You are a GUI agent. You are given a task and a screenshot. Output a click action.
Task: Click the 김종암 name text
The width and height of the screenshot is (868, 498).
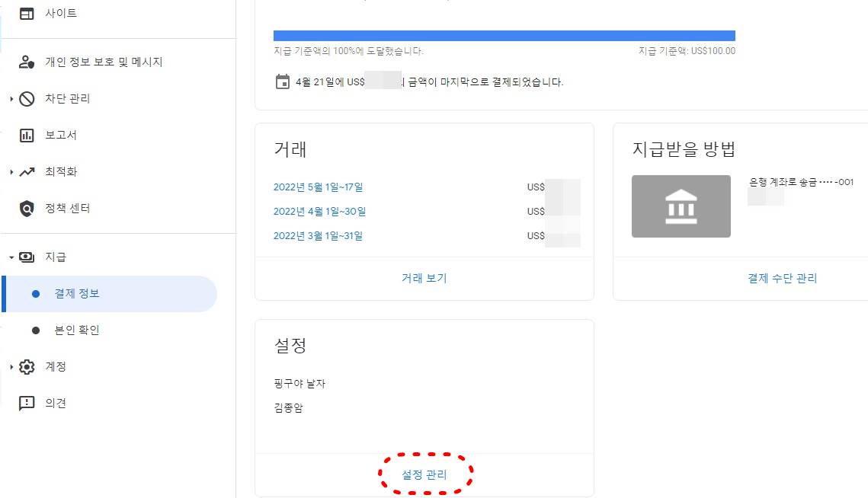pyautogui.click(x=288, y=408)
